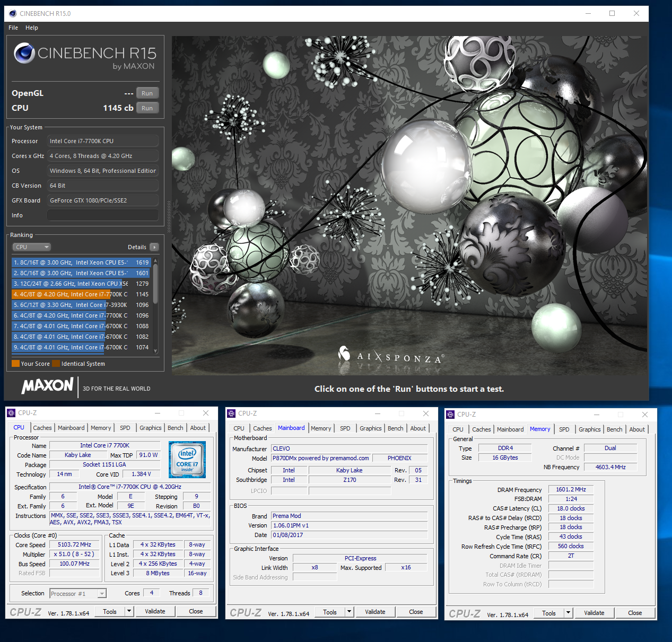Viewport: 672px width, 642px height.
Task: Open Tools dropdown arrow in CPU tab window
Action: click(x=129, y=611)
